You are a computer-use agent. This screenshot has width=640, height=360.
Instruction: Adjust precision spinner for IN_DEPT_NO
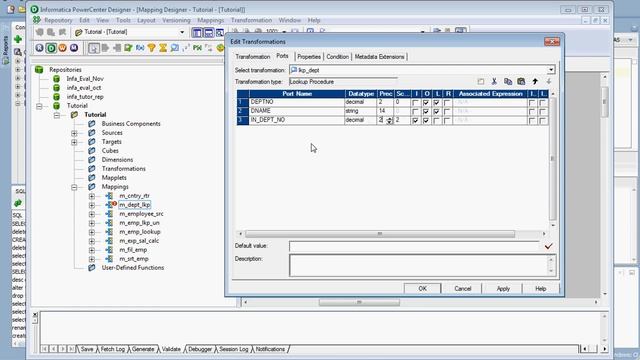click(x=389, y=120)
